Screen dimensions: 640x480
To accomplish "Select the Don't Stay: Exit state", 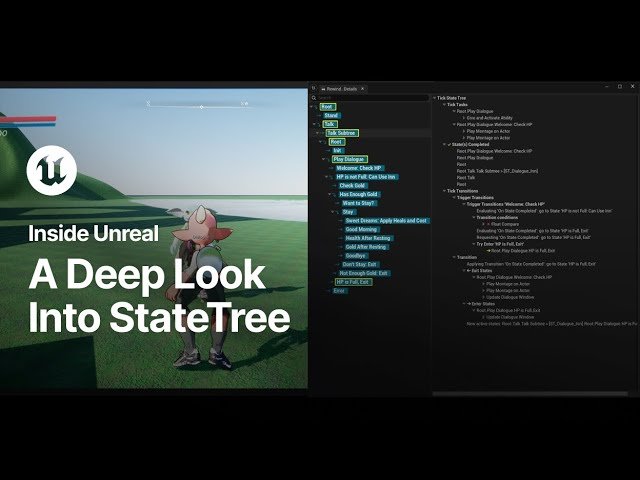I will (360, 264).
